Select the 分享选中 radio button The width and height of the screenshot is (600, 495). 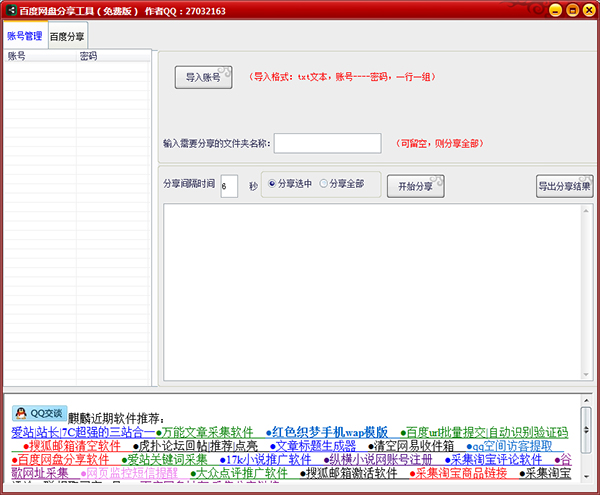(x=270, y=185)
